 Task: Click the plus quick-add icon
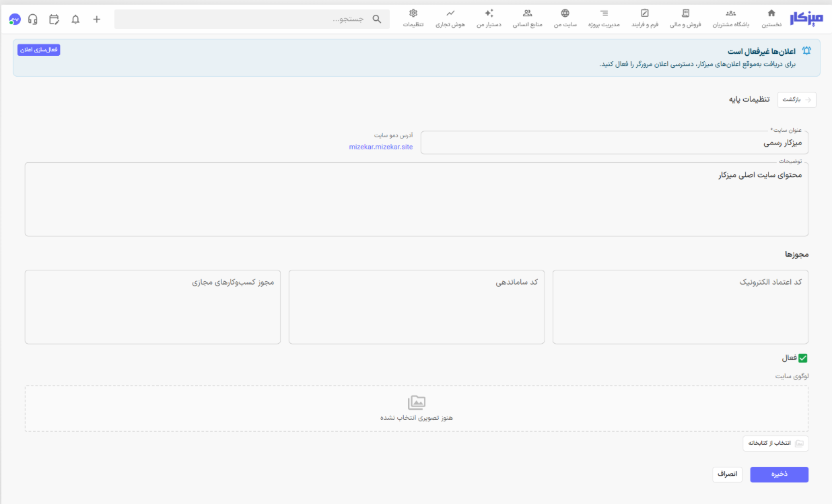(97, 20)
